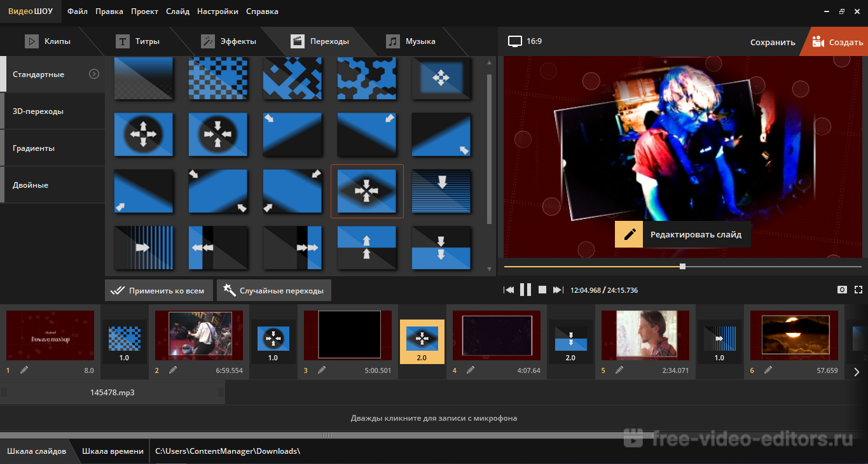Take a snapshot with camera icon
868x464 pixels.
pyautogui.click(x=842, y=290)
